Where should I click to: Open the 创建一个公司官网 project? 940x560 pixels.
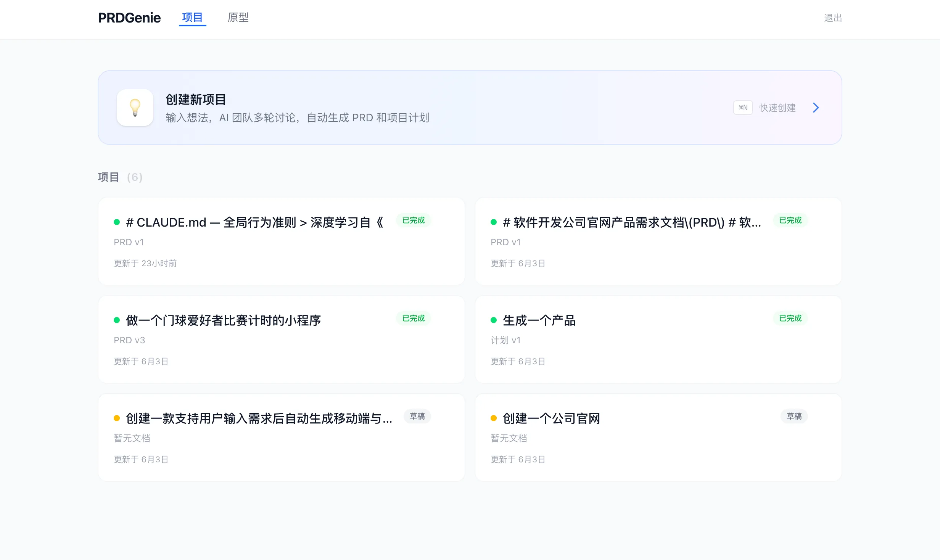click(658, 437)
